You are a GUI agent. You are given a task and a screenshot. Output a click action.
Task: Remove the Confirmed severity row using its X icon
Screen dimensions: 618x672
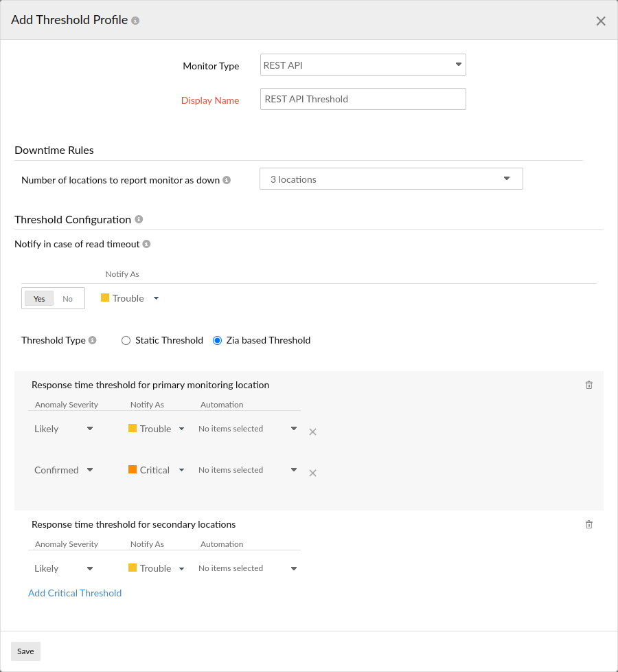[312, 473]
